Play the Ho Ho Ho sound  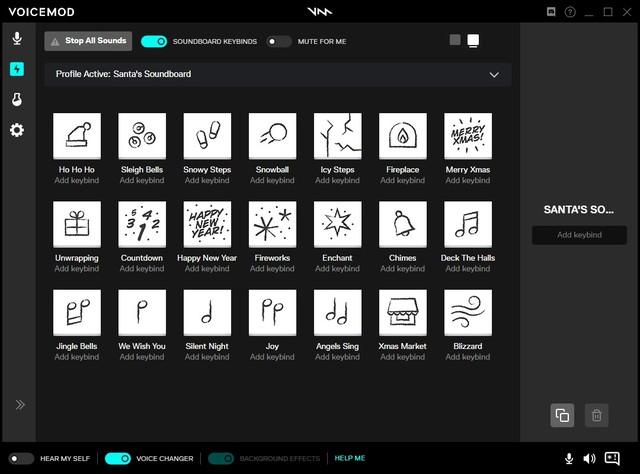77,136
